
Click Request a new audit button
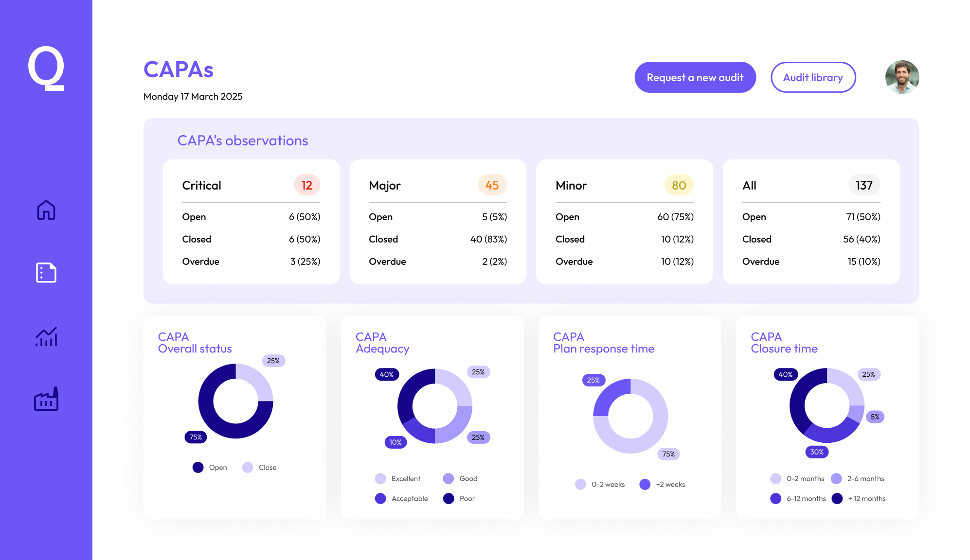coord(695,77)
